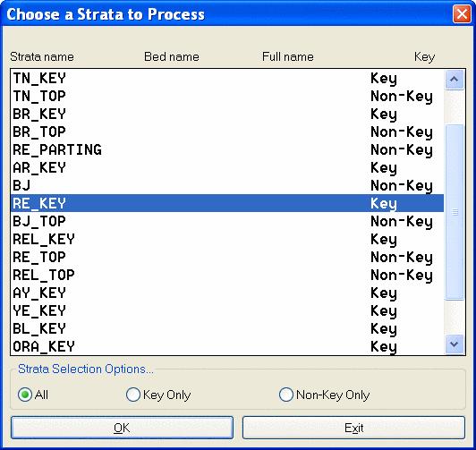Viewport: 476px width, 450px height.
Task: Select the BJ strata row
Action: coord(227,185)
